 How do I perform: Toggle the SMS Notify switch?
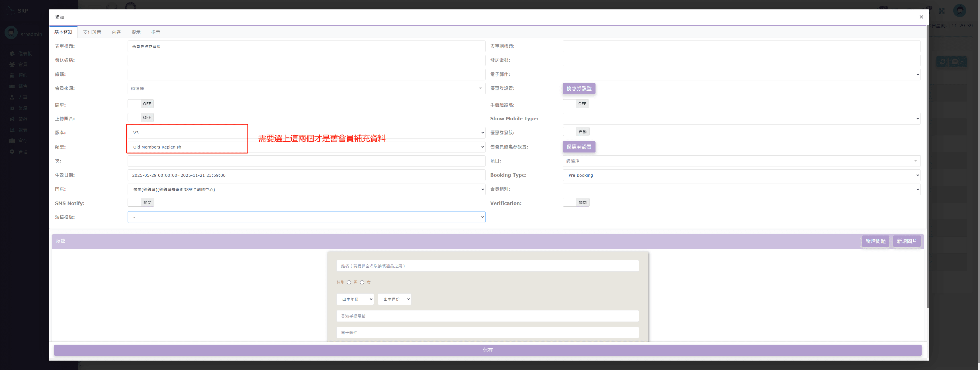point(140,202)
